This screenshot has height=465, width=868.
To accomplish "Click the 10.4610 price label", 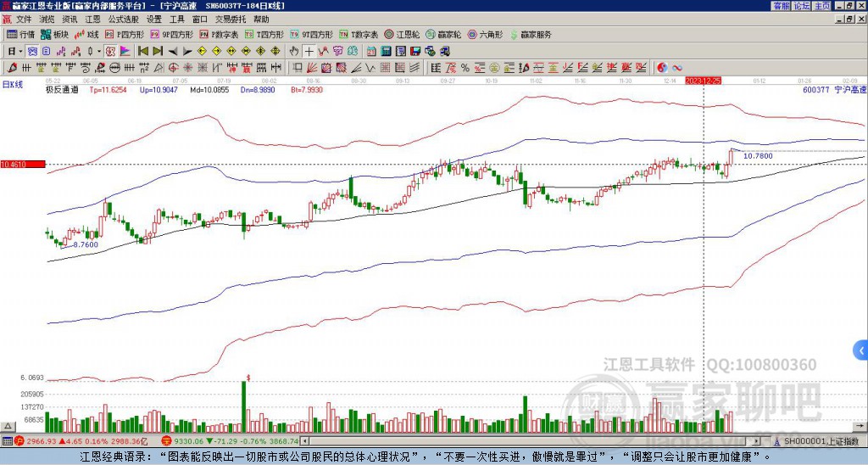I will click(23, 164).
